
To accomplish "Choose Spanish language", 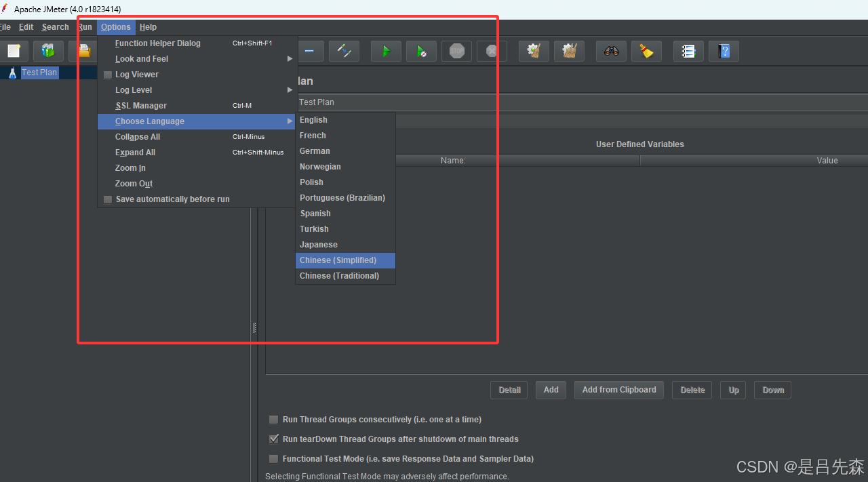I will 346,214.
